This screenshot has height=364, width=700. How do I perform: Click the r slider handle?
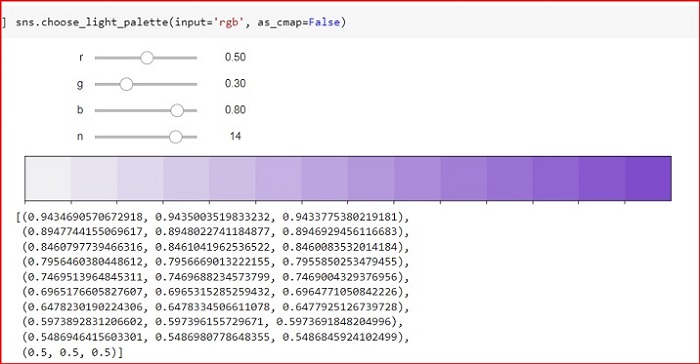click(x=147, y=58)
